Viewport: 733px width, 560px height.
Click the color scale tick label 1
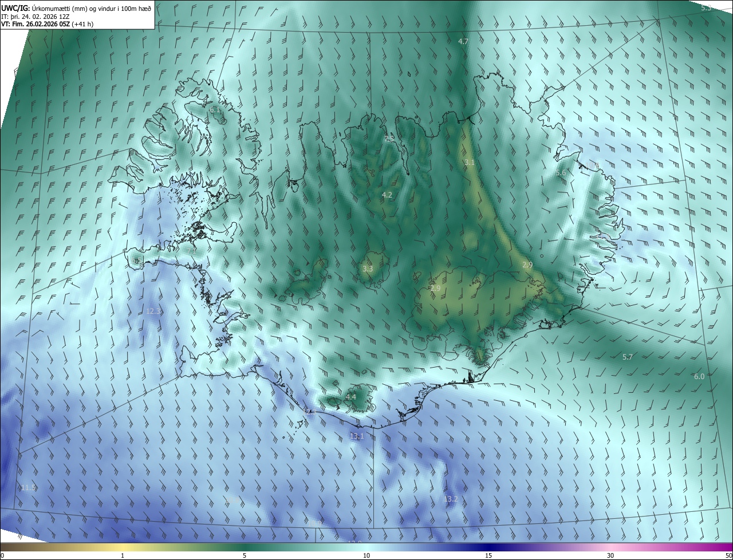tap(123, 556)
